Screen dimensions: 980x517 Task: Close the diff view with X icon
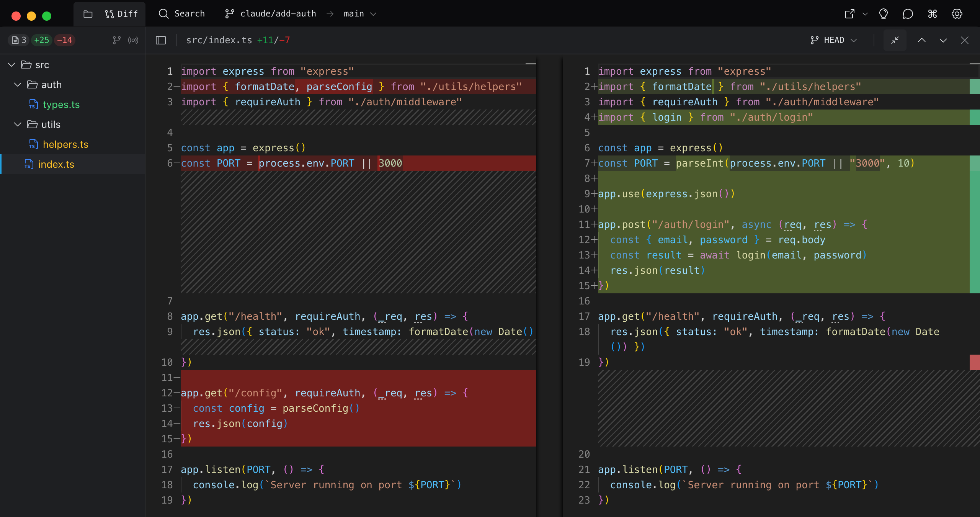tap(965, 40)
